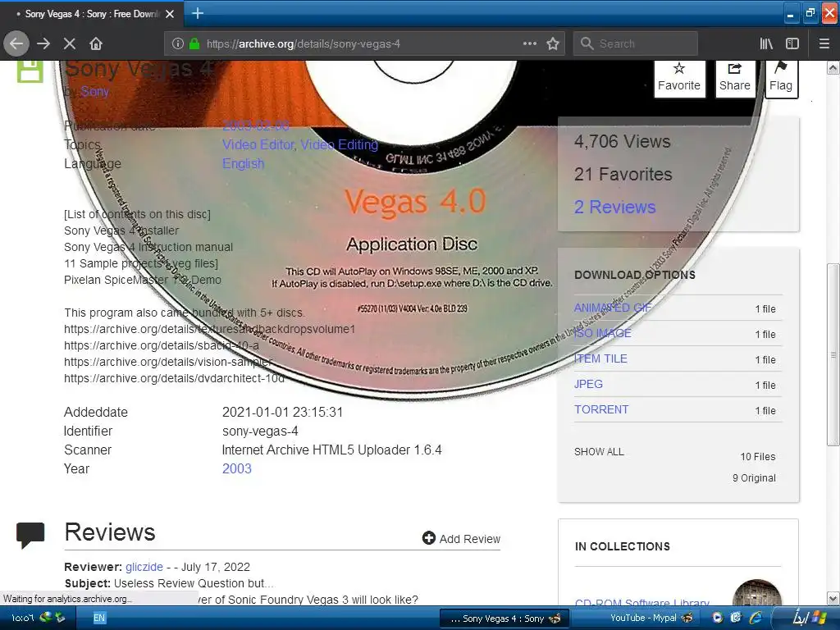Open a new tab
The height and width of the screenshot is (630, 840).
click(197, 13)
